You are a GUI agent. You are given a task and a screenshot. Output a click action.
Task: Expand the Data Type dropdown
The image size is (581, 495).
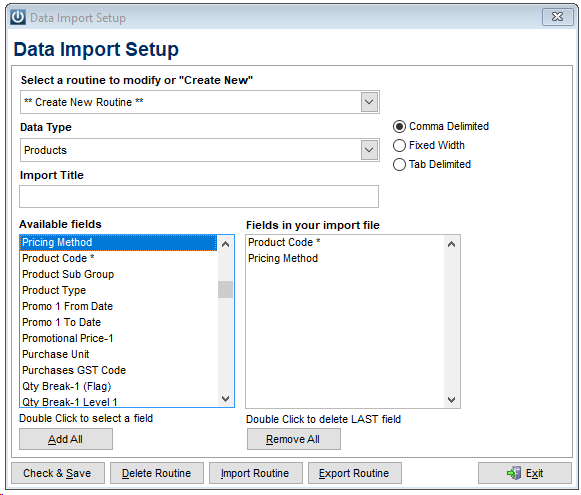[x=369, y=150]
